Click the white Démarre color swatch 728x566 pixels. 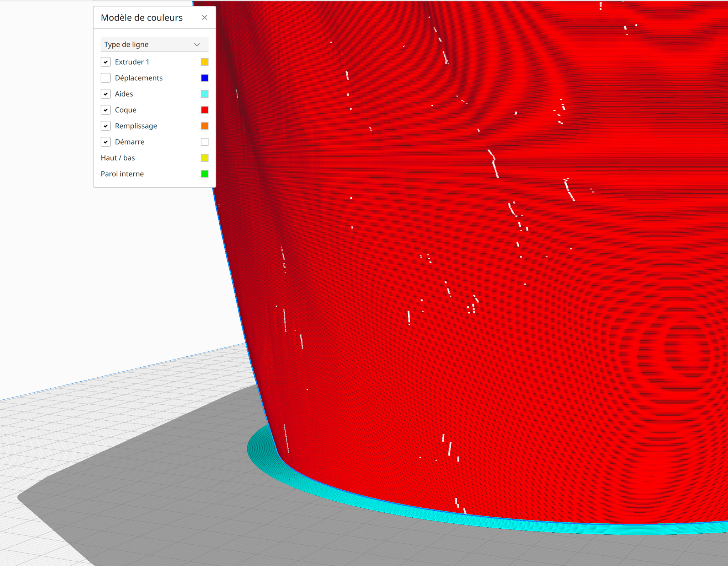204,142
